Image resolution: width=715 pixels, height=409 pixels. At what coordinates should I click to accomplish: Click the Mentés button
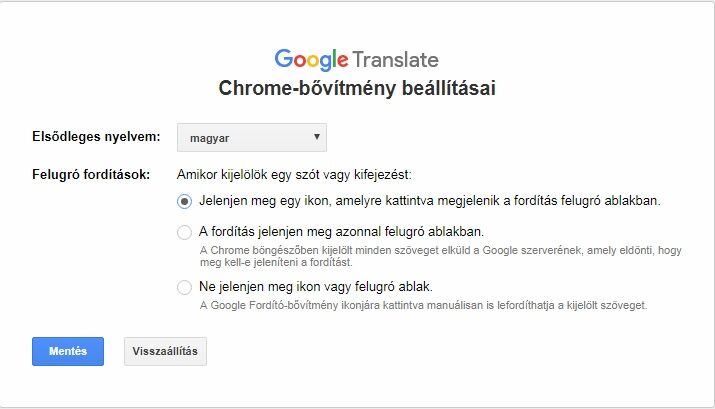click(68, 351)
